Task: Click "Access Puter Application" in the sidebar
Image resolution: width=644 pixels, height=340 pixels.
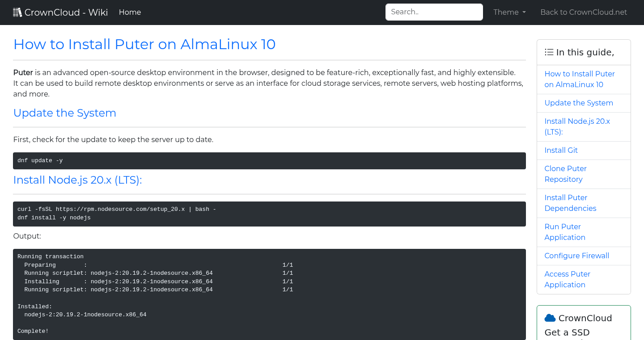Action: 567,279
